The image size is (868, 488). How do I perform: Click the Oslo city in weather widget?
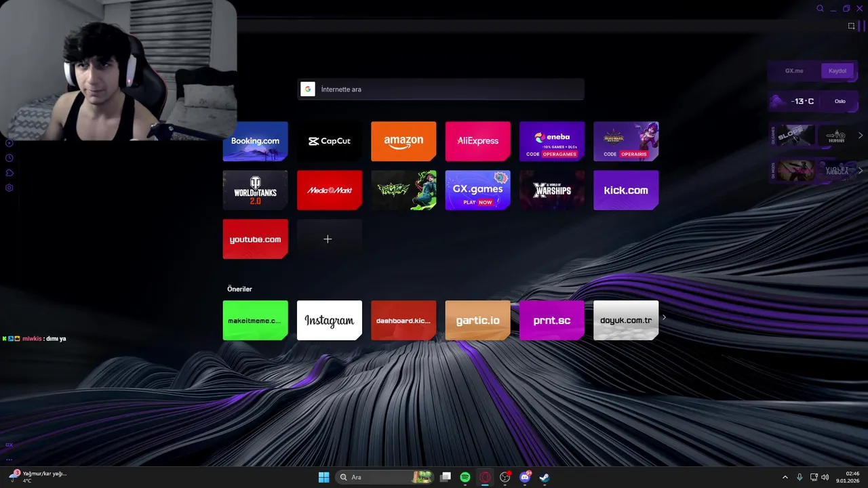840,101
